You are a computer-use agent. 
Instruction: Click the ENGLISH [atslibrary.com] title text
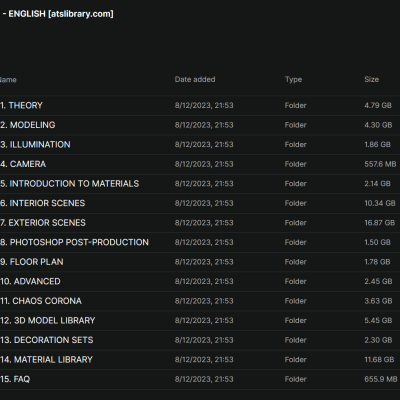tap(61, 14)
